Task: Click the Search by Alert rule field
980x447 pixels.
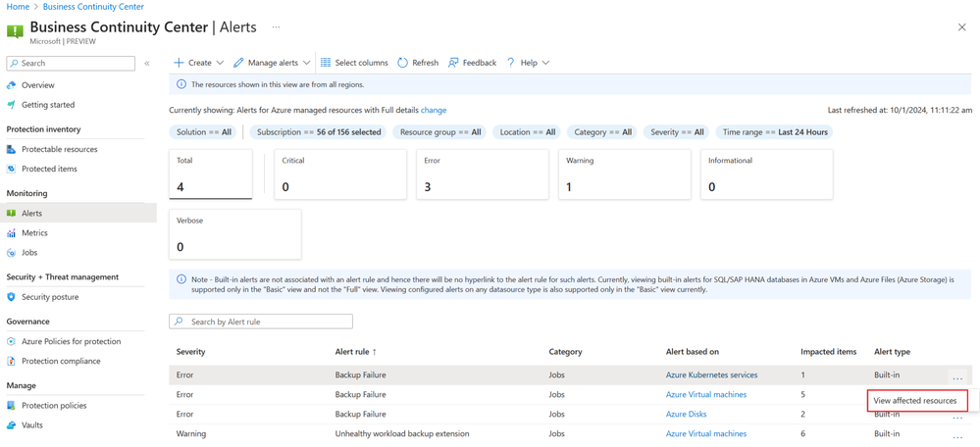Action: click(261, 322)
